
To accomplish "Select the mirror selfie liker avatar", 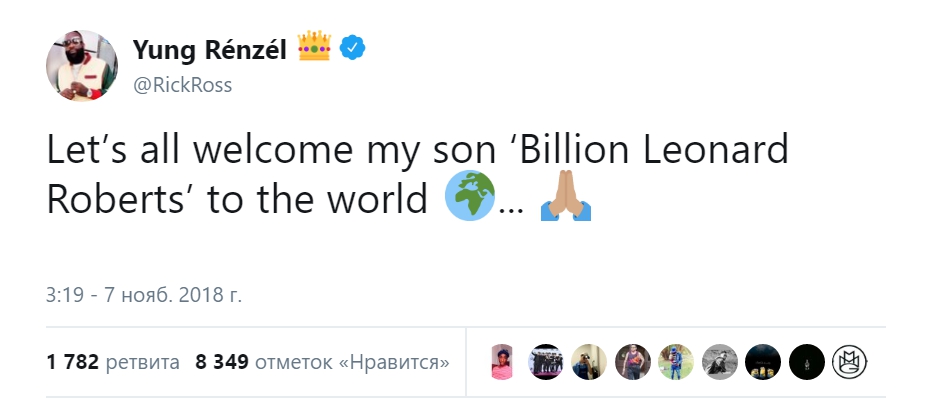I will click(x=589, y=362).
